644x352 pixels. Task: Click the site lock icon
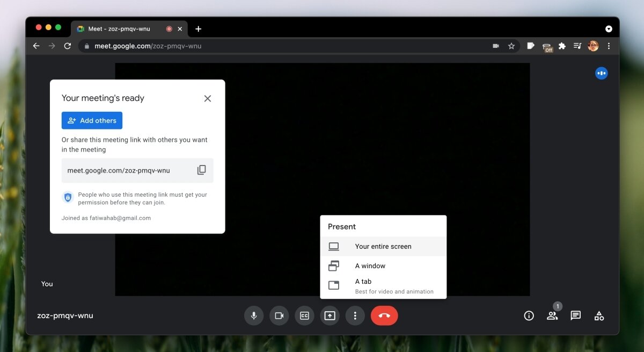[x=86, y=46]
